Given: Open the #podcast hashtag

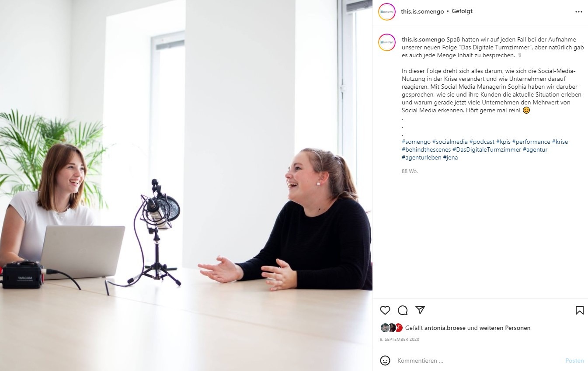Looking at the screenshot, I should (482, 142).
